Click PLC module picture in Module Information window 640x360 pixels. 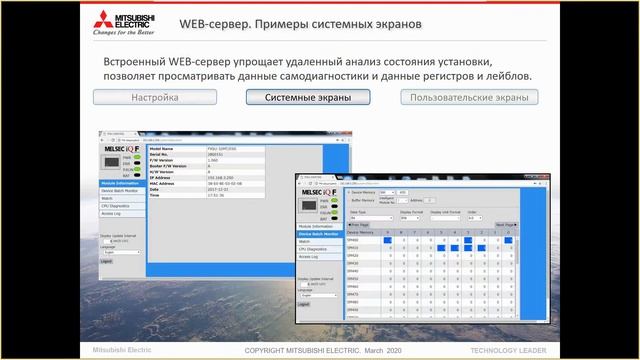(x=111, y=162)
